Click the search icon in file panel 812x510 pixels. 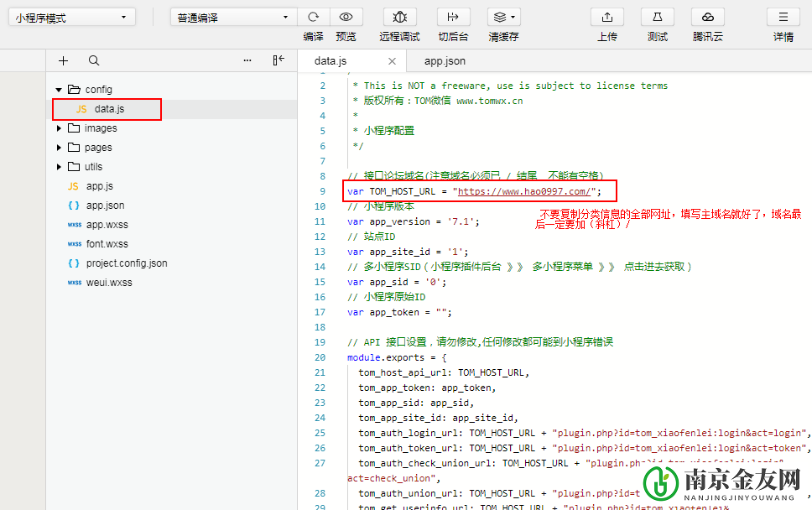coord(94,60)
